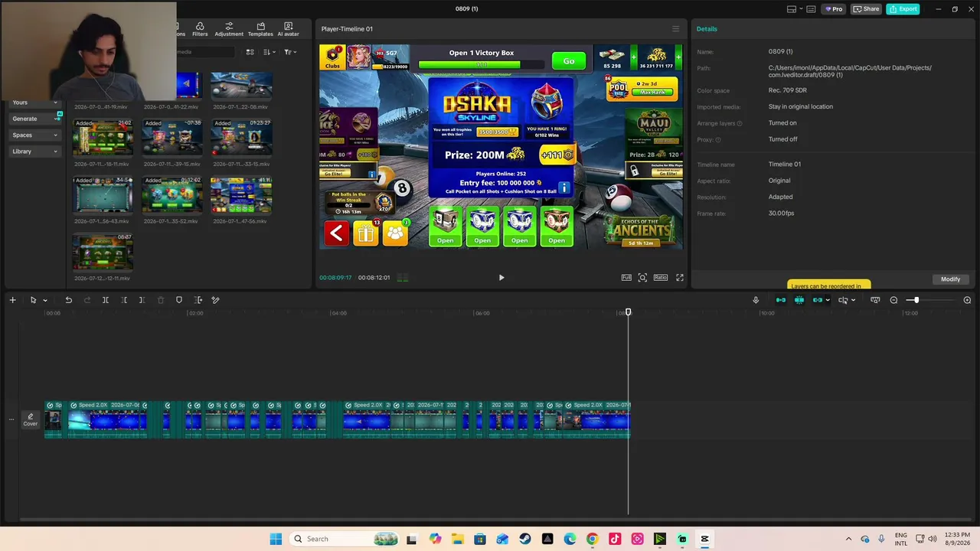Image resolution: width=980 pixels, height=551 pixels.
Task: Select the clip thumbnail ending 56-43.mkv
Action: pos(103,195)
